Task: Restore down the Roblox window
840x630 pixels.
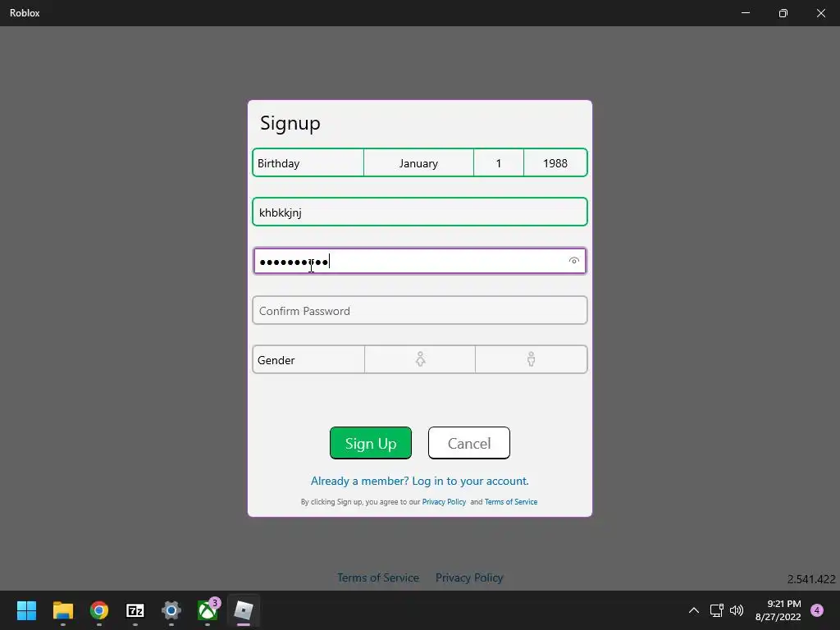Action: [x=783, y=13]
